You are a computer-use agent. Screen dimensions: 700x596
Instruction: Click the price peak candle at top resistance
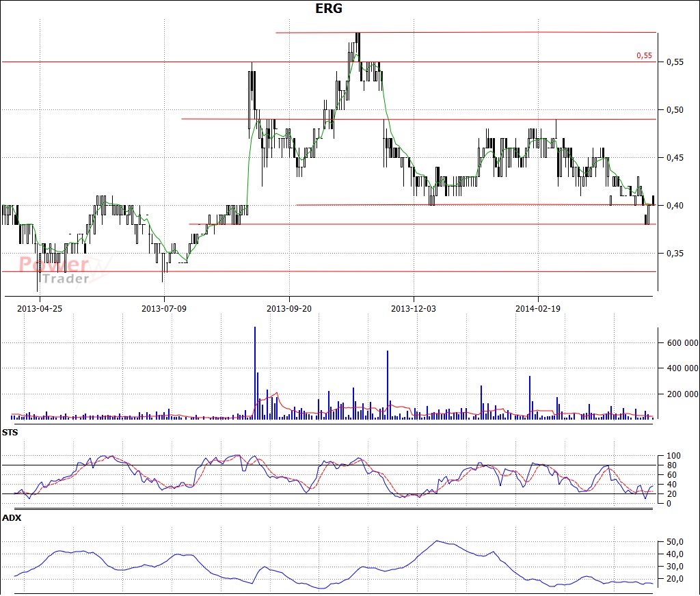(x=358, y=47)
